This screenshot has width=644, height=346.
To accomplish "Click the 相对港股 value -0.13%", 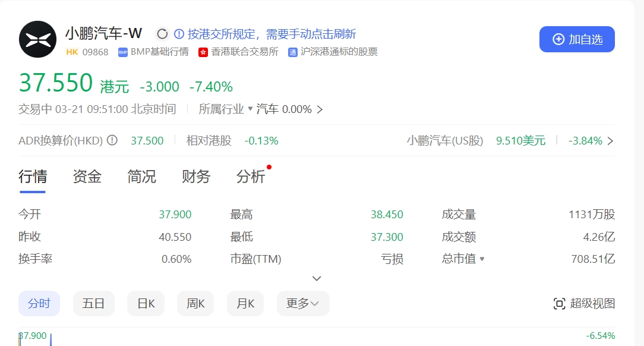I will click(x=261, y=140).
